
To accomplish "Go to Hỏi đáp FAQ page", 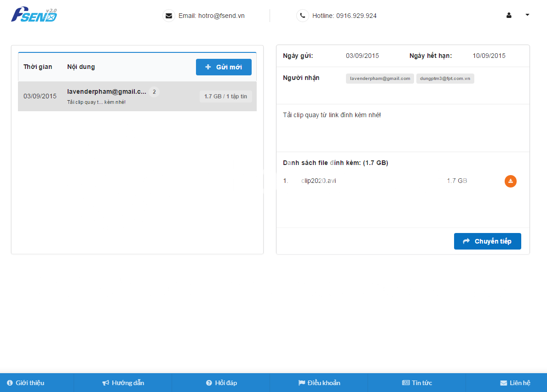I will tap(222, 383).
